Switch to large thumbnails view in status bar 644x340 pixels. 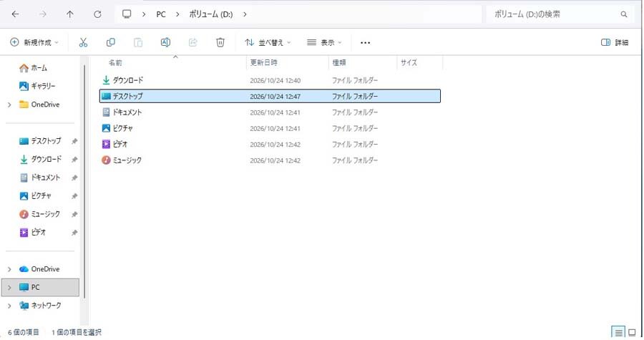(632, 332)
